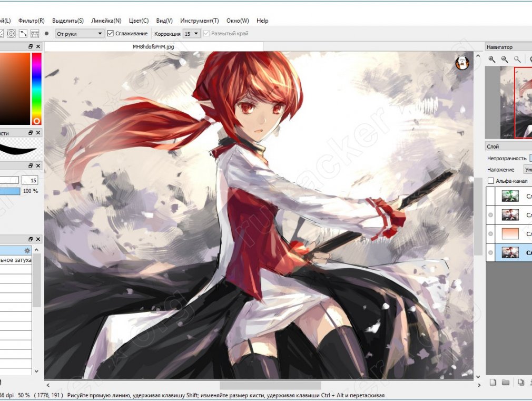Click brush list scroll up arrow
This screenshot has height=401, width=532.
37,250
